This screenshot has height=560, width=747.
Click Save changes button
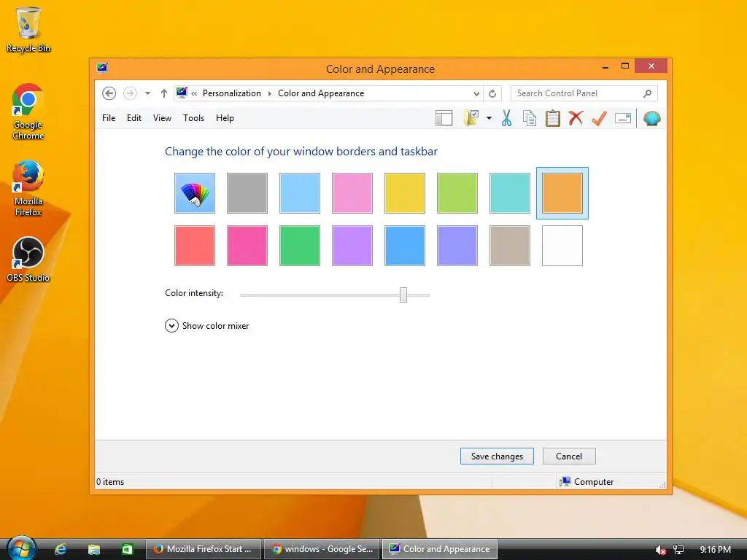[x=497, y=456]
